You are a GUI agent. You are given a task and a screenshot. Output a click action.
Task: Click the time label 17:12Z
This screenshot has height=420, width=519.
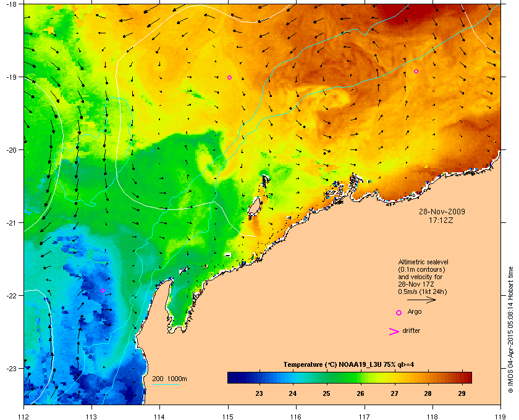click(x=441, y=220)
